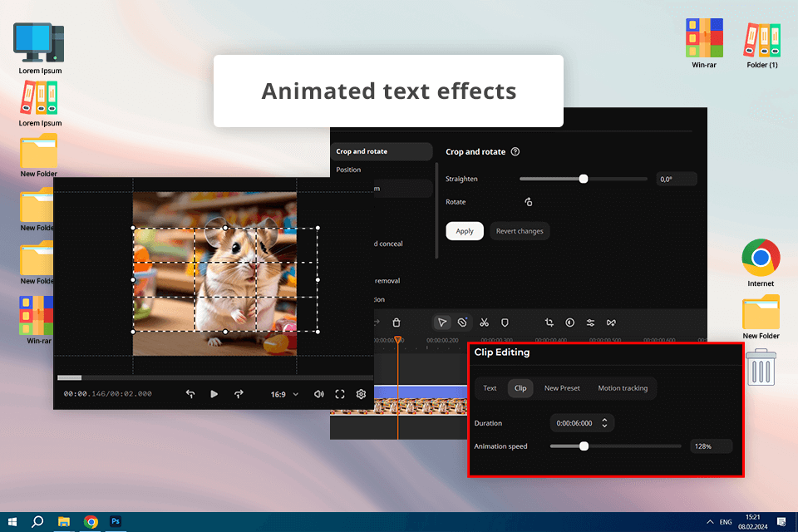Image resolution: width=798 pixels, height=532 pixels.
Task: Click the Animation speed slider handle
Action: click(x=584, y=446)
